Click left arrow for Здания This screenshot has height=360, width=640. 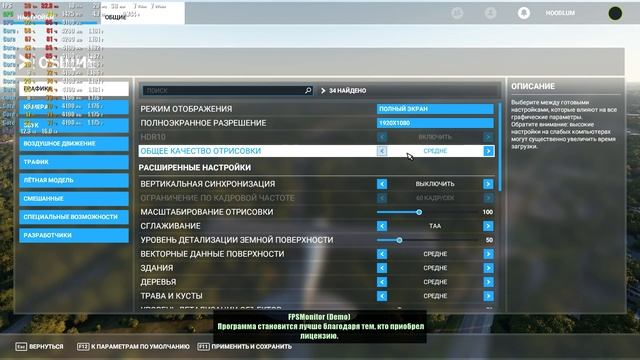[382, 268]
